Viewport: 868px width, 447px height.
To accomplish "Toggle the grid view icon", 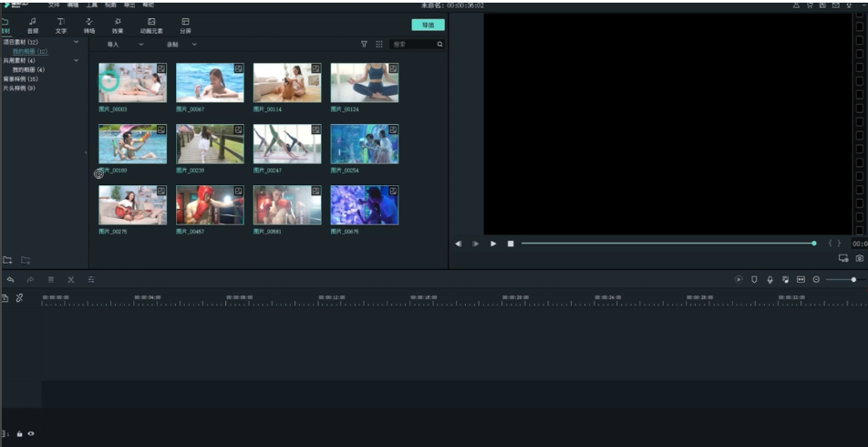I will click(x=379, y=44).
